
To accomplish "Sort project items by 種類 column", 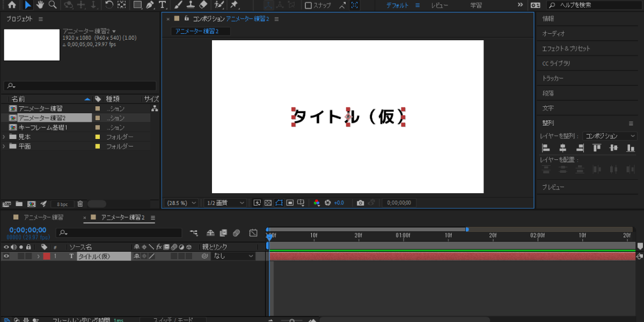I will coord(113,99).
